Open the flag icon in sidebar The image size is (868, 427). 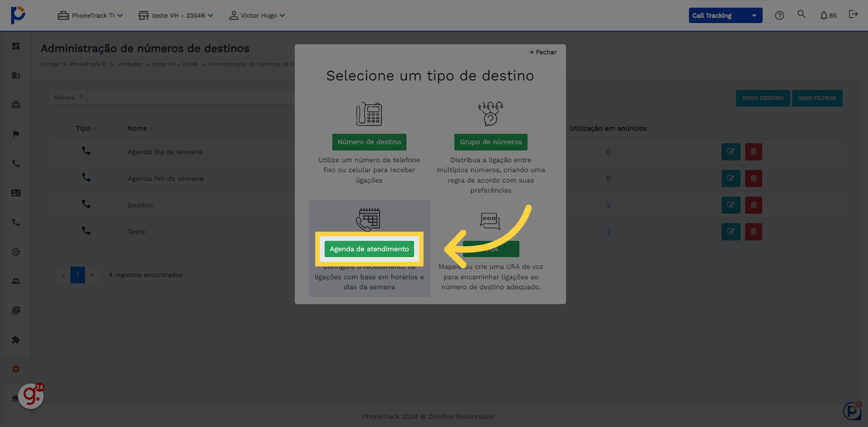(16, 134)
